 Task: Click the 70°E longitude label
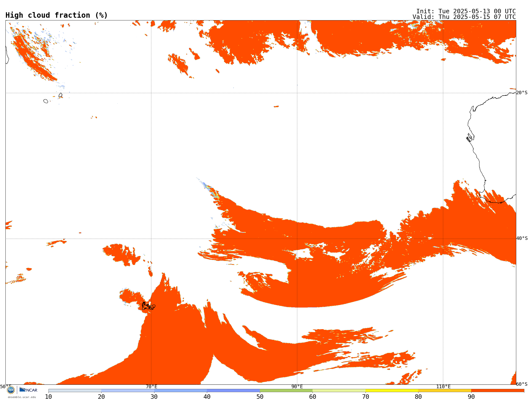(151, 387)
